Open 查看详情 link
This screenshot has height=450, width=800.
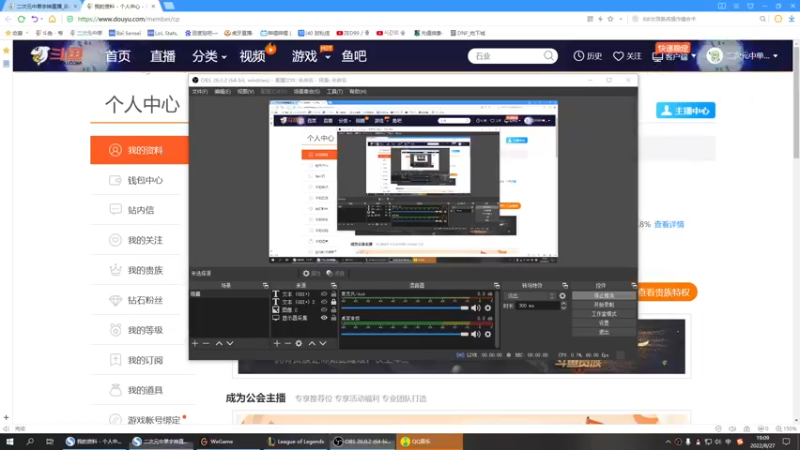[669, 224]
